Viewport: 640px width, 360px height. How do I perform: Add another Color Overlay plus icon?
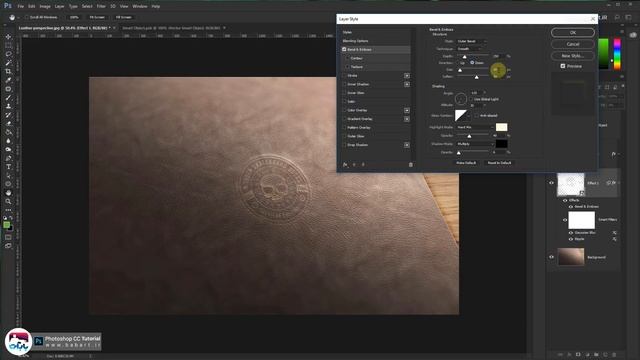pyautogui.click(x=407, y=110)
